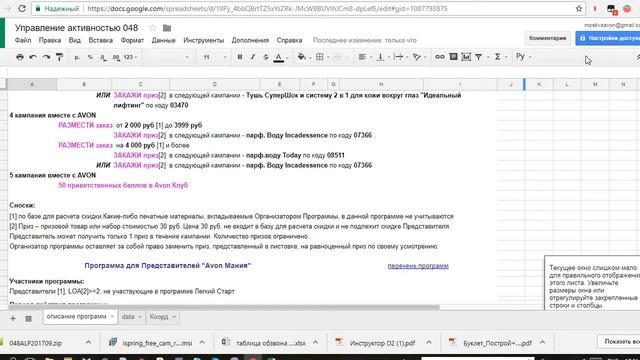640x360 pixels.
Task: Expand options for ispring_free_cam msi download
Action: 202,343
